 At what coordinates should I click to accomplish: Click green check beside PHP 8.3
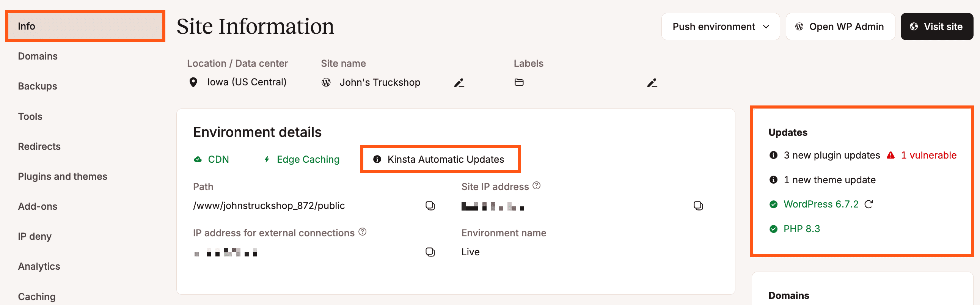773,229
